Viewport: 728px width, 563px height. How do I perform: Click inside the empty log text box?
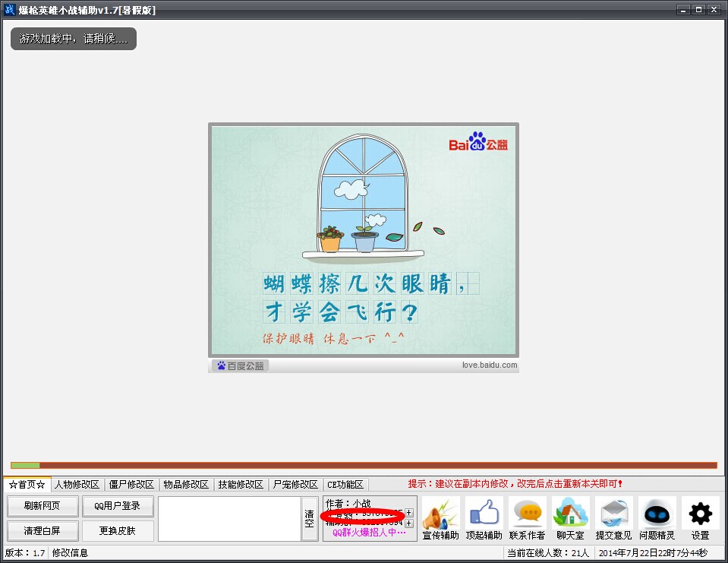click(x=229, y=518)
